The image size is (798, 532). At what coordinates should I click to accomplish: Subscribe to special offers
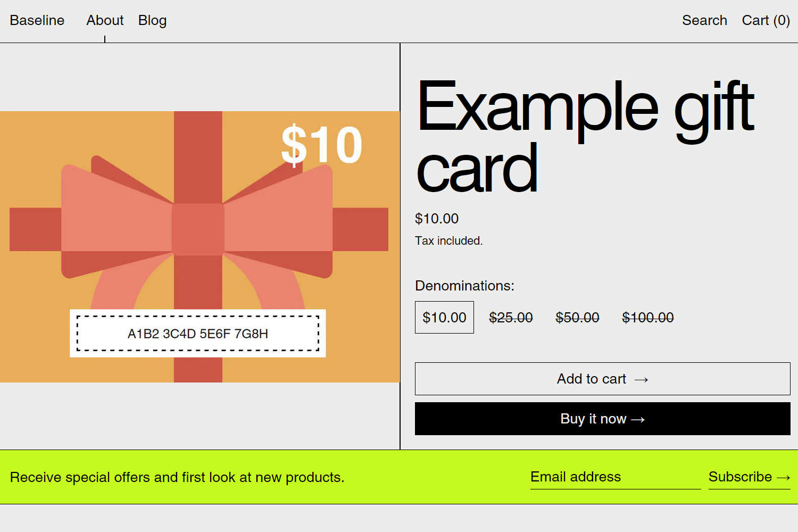tap(747, 477)
